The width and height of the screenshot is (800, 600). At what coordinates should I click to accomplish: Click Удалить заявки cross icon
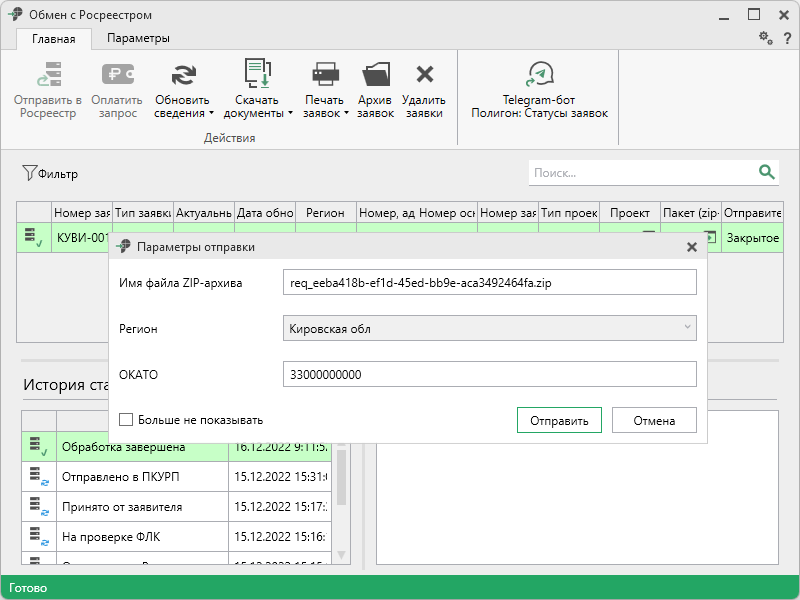424,75
